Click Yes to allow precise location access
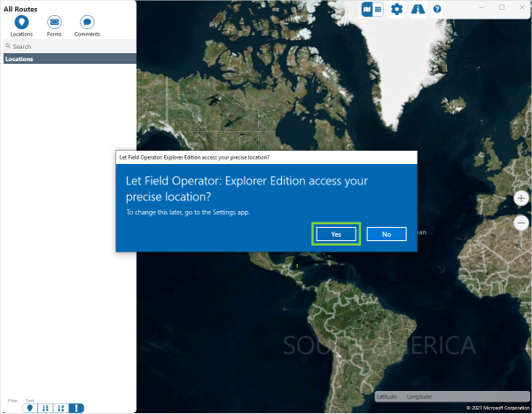The width and height of the screenshot is (532, 414). (337, 234)
